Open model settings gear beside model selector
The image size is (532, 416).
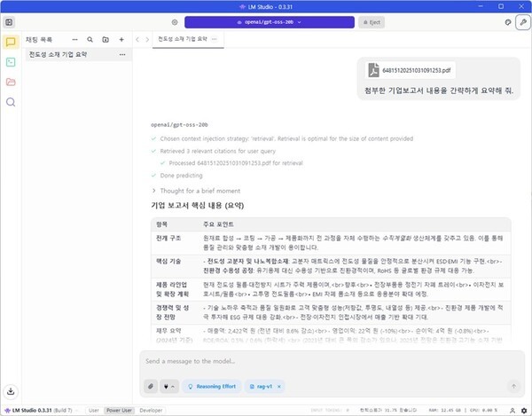coord(175,22)
